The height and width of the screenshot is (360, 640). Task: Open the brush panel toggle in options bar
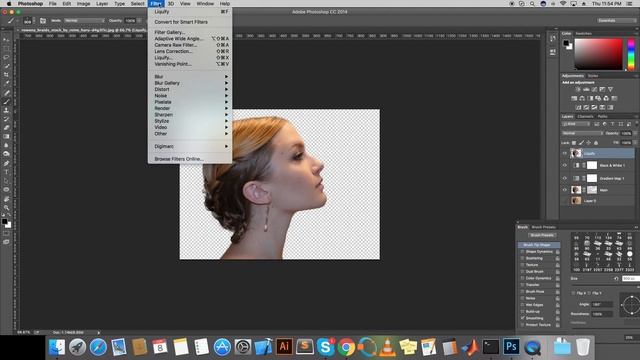tap(43, 20)
